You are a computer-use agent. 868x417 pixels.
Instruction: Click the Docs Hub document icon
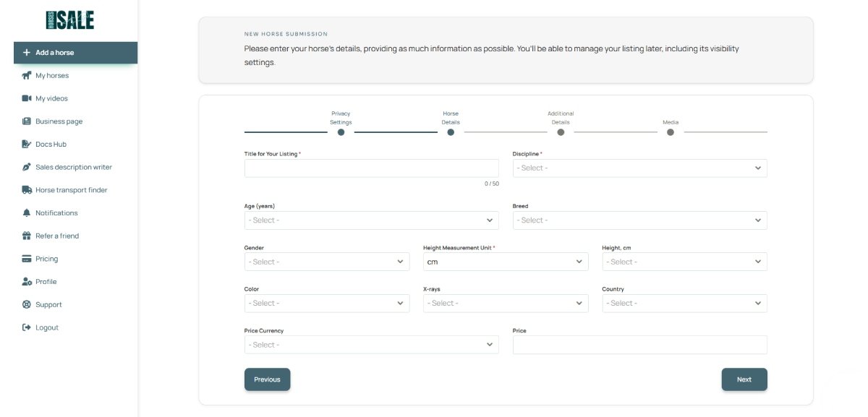pos(27,144)
